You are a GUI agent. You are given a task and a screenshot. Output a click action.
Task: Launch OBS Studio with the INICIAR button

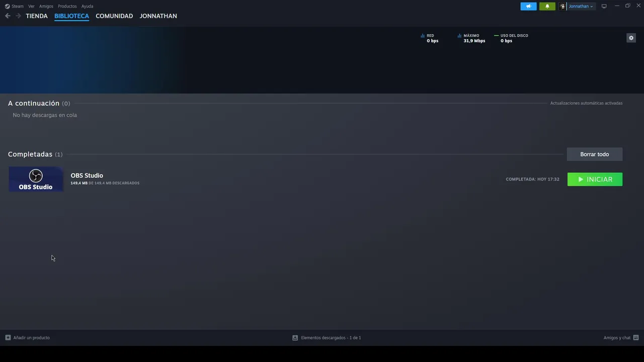[595, 179]
